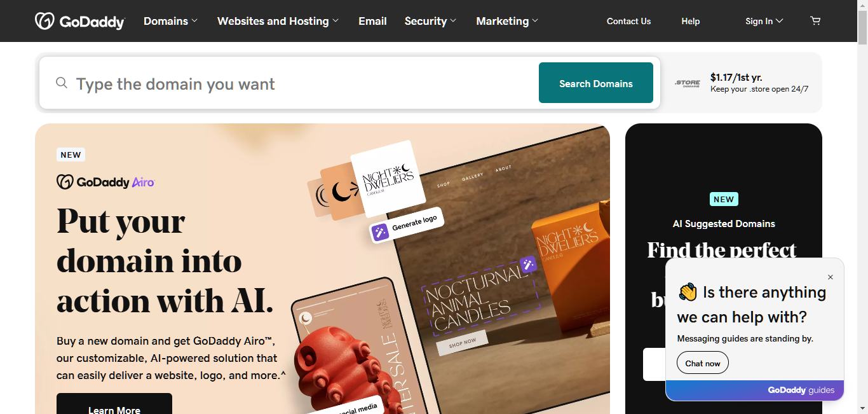
Task: Click the Generate logo magic wand icon
Action: pyautogui.click(x=380, y=232)
